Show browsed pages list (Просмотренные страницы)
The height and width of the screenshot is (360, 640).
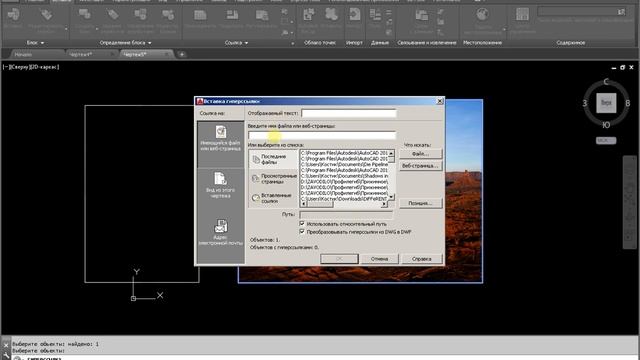[273, 179]
